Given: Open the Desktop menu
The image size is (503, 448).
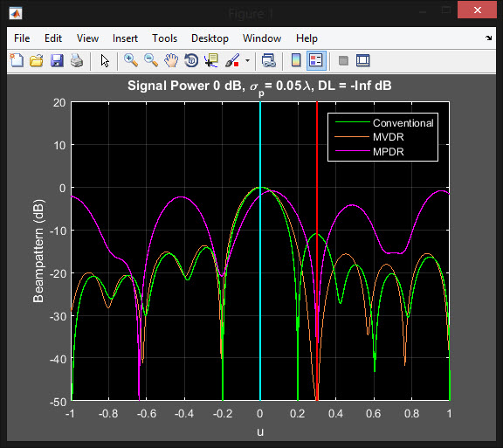Looking at the screenshot, I should pos(210,38).
